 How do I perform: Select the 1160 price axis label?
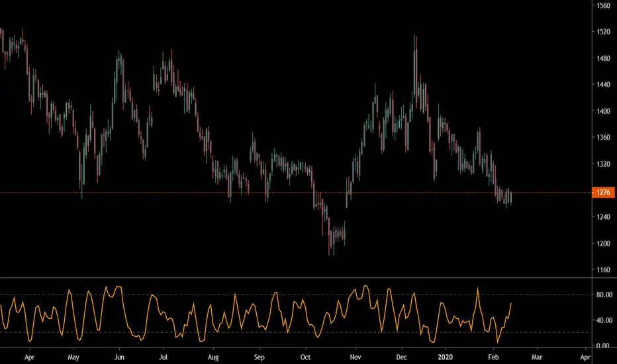tap(604, 270)
